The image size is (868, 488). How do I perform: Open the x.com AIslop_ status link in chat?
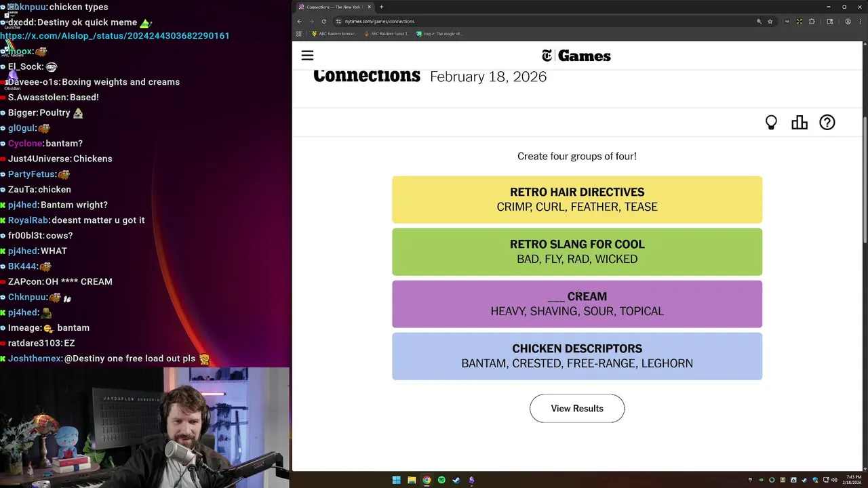(x=115, y=36)
